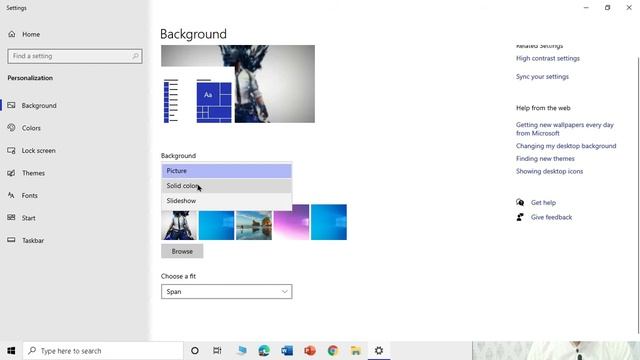
Task: Open High contrast settings link
Action: (547, 58)
